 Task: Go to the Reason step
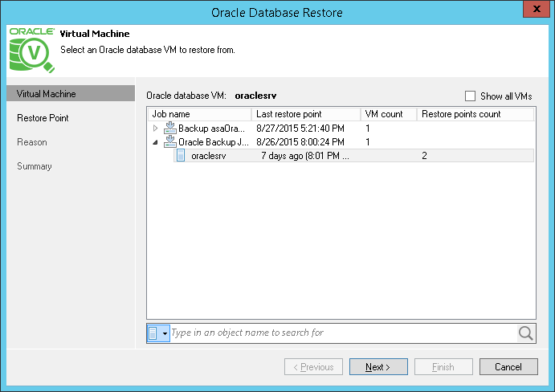click(x=32, y=142)
